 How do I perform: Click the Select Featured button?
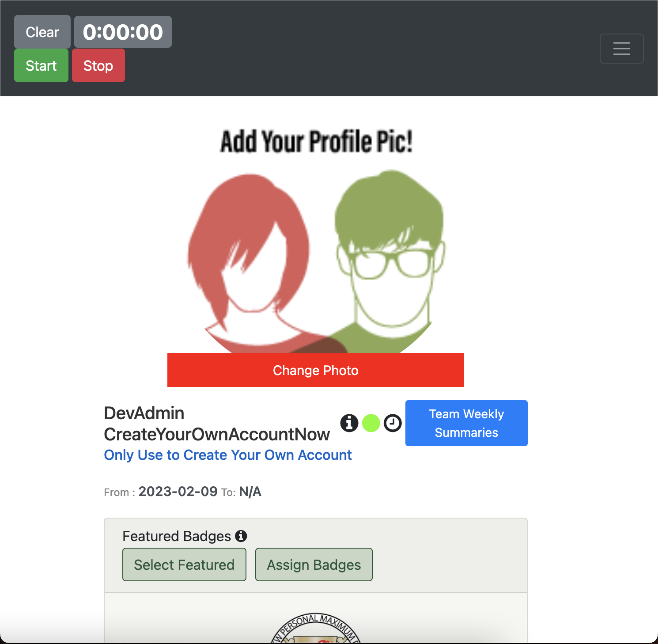(x=184, y=564)
